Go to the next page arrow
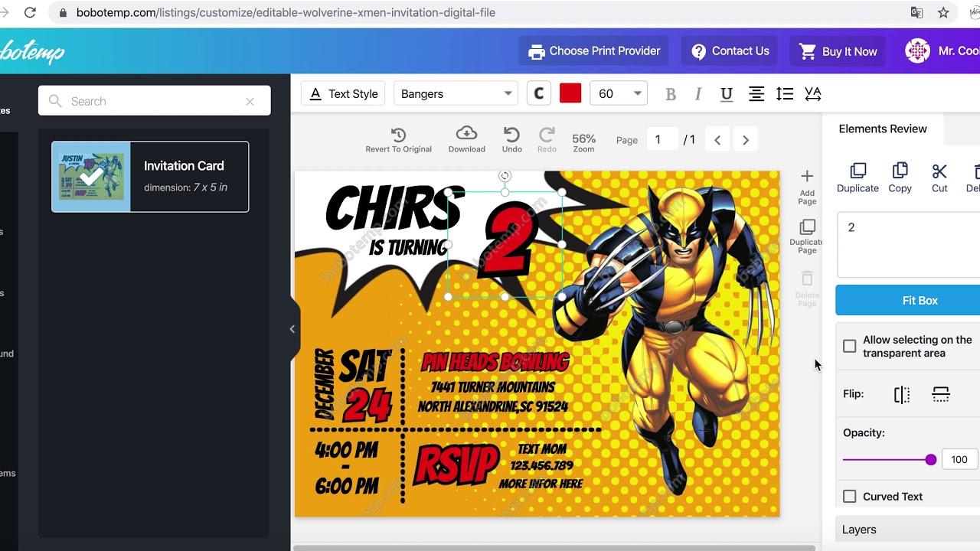The height and width of the screenshot is (551, 980). tap(746, 140)
